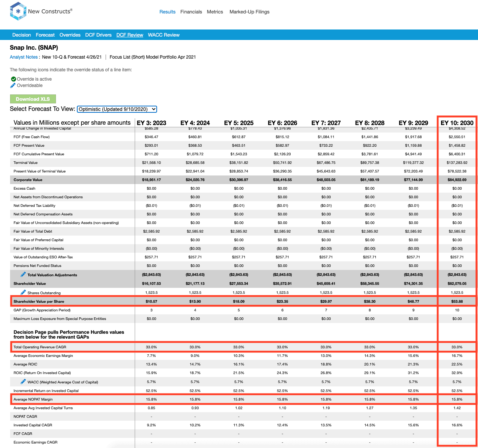Click the EY 4: 2024 column header
Image resolution: width=478 pixels, height=448 pixels.
pos(195,123)
